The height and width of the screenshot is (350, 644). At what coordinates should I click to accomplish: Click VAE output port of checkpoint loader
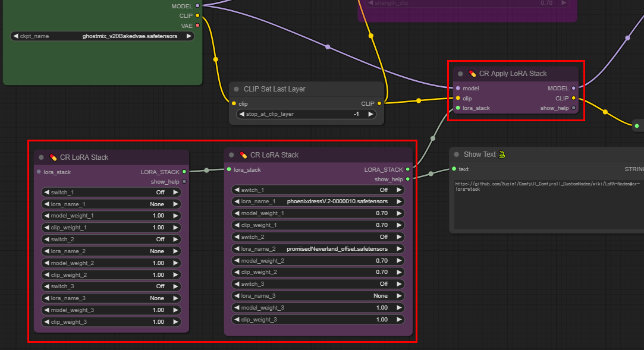tap(197, 26)
